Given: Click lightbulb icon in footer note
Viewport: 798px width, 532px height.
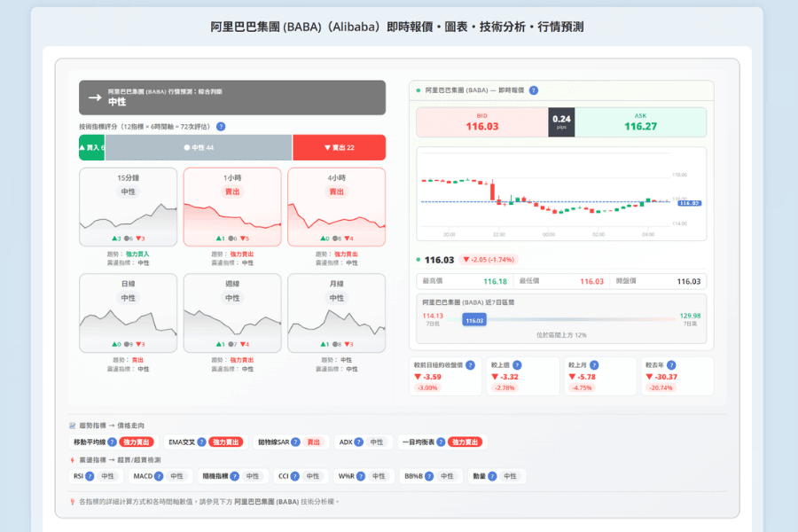Looking at the screenshot, I should click(x=73, y=502).
